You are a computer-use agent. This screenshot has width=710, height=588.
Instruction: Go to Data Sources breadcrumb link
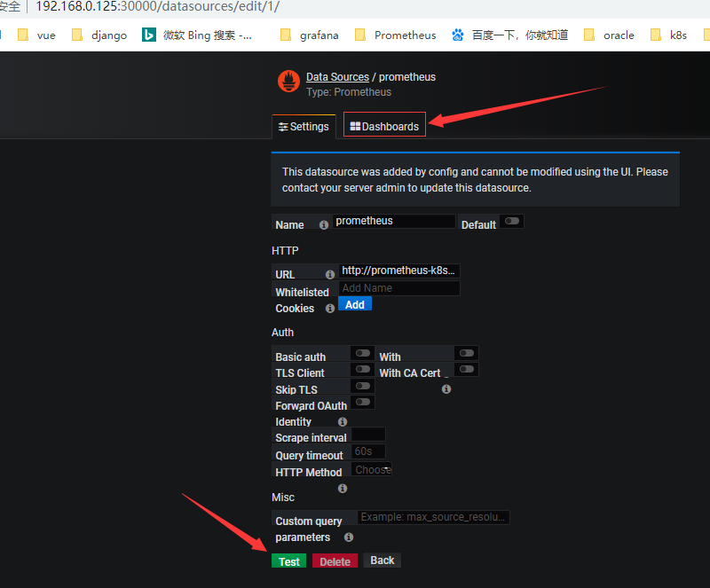pyautogui.click(x=337, y=77)
